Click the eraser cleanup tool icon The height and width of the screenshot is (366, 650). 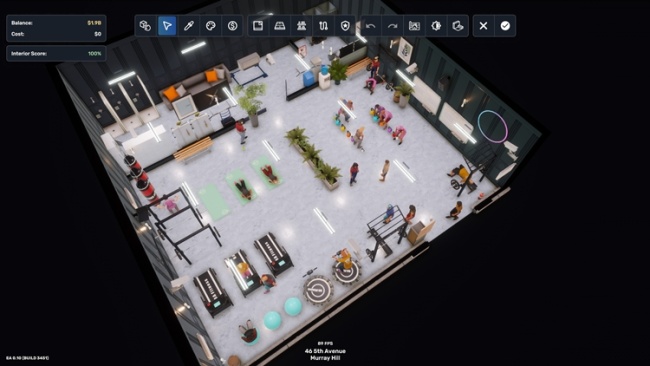click(x=458, y=26)
